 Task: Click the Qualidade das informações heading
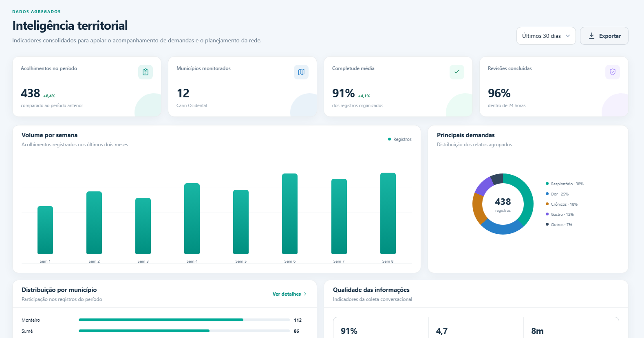point(371,290)
